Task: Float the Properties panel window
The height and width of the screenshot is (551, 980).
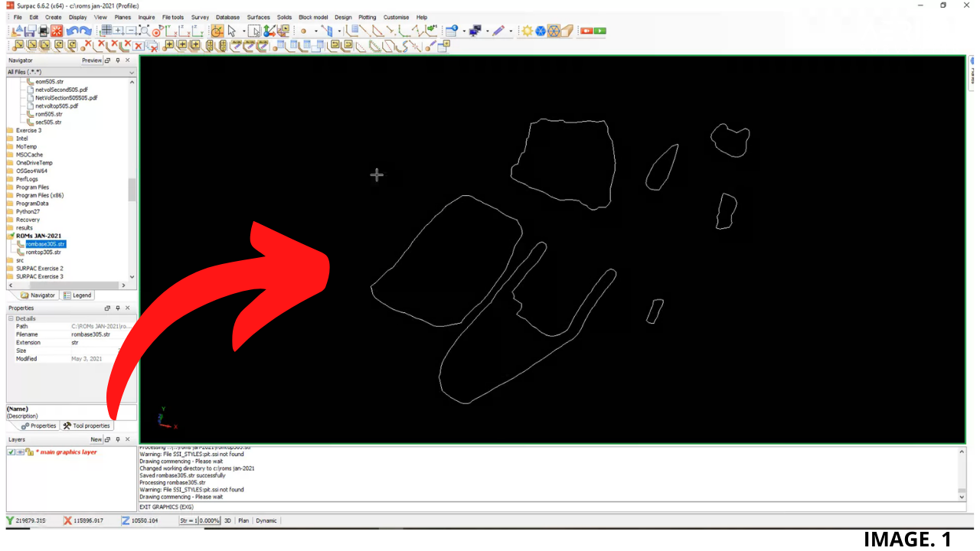Action: (x=107, y=308)
